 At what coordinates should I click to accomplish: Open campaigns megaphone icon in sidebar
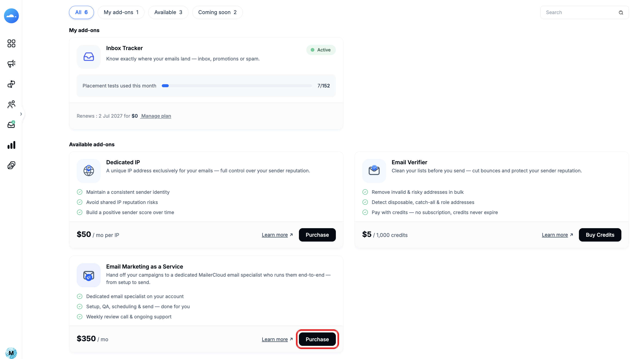(11, 64)
